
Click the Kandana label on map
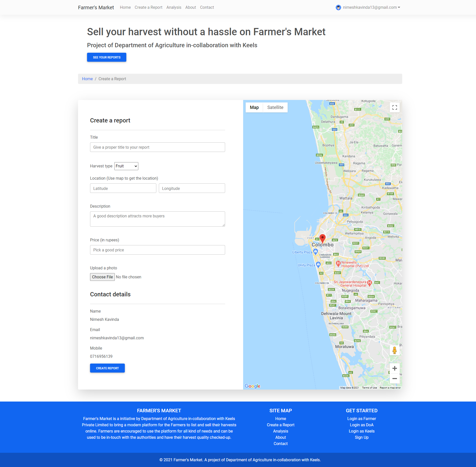click(x=349, y=156)
